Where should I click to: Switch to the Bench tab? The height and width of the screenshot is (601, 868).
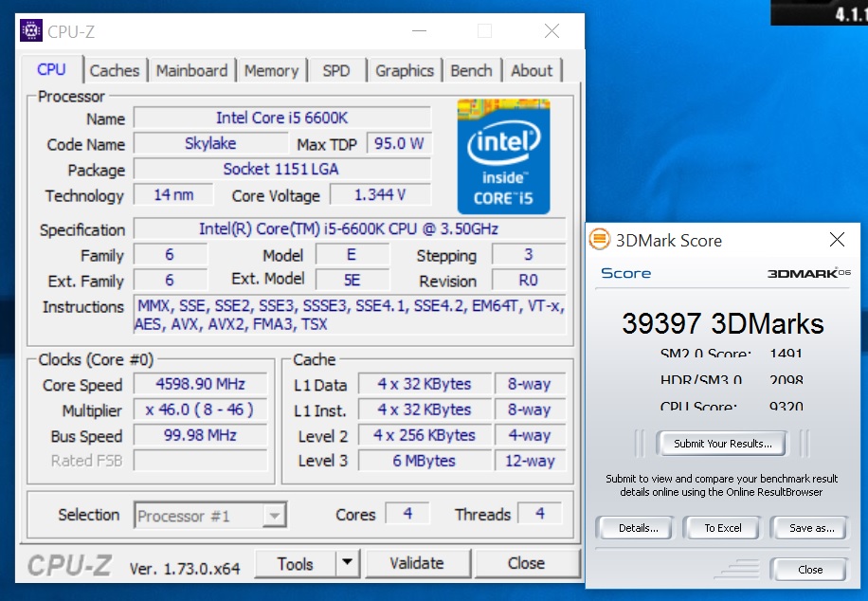[471, 71]
